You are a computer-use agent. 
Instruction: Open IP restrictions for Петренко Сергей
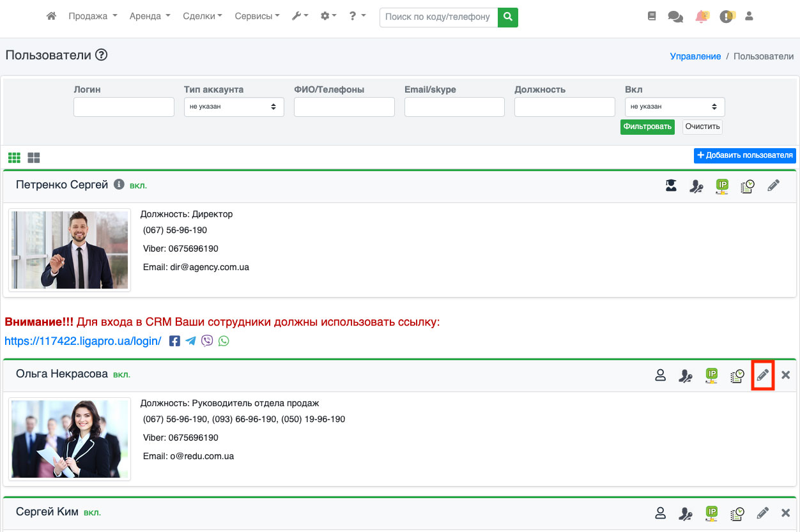722,186
